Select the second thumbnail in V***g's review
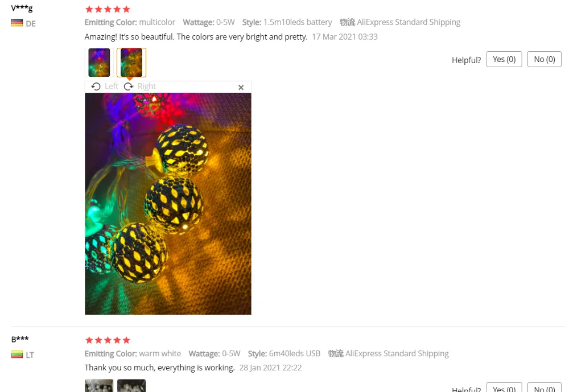The height and width of the screenshot is (392, 569). (131, 63)
